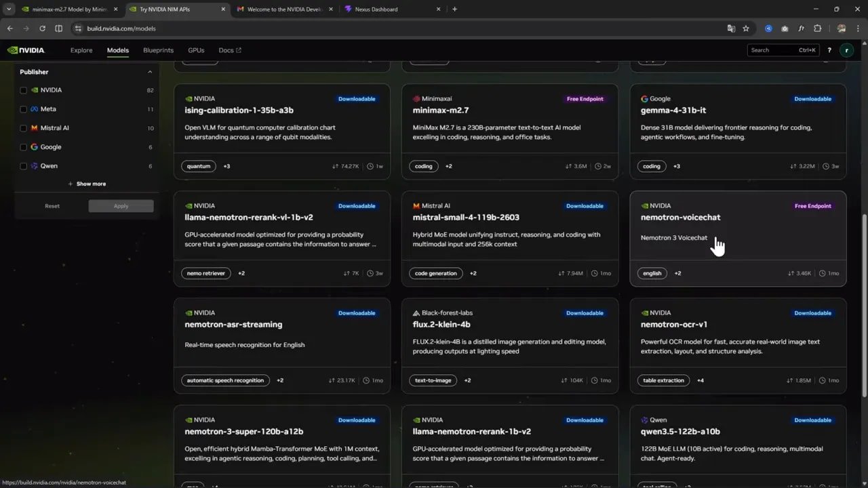Click the NVIDIA logo on nemotron-ocr-v1 card
Screen dimensions: 868x488
coord(644,313)
